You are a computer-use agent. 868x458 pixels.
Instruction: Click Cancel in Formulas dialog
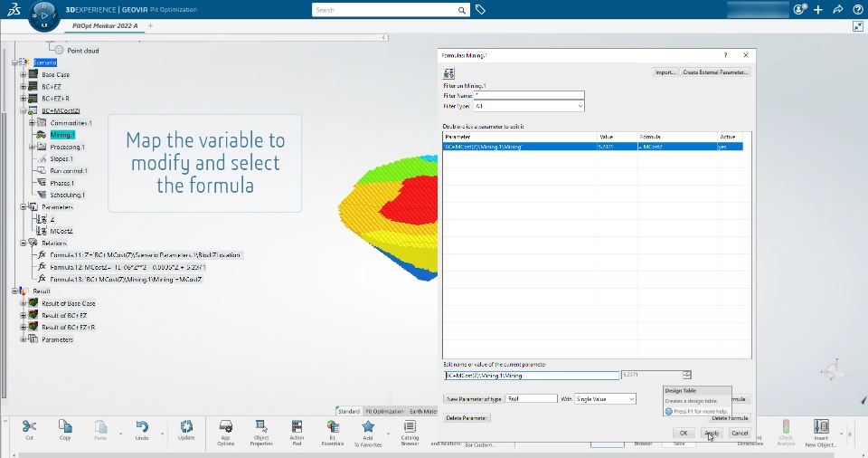click(740, 433)
